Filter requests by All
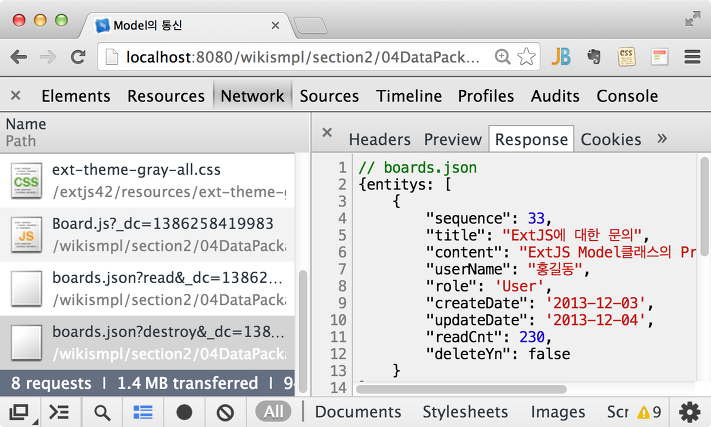The image size is (711, 427). click(x=273, y=412)
